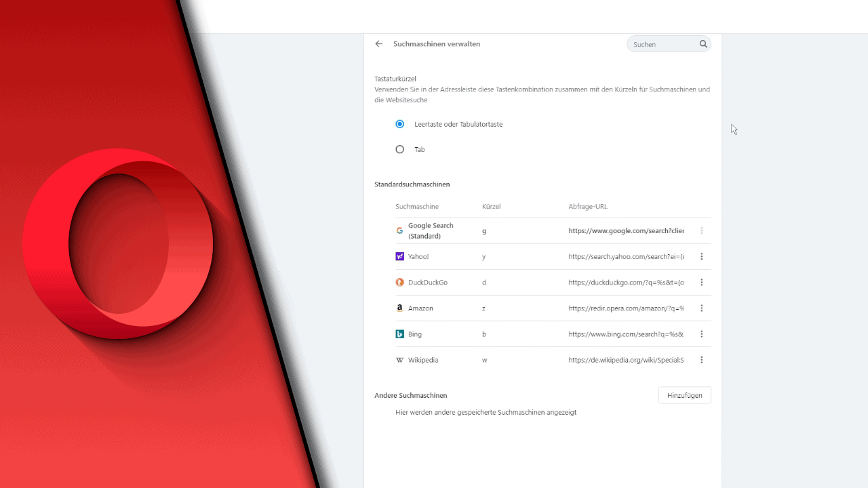Click the 'Andere Suchmaschinen' section heading
This screenshot has height=488, width=868.
pos(411,395)
